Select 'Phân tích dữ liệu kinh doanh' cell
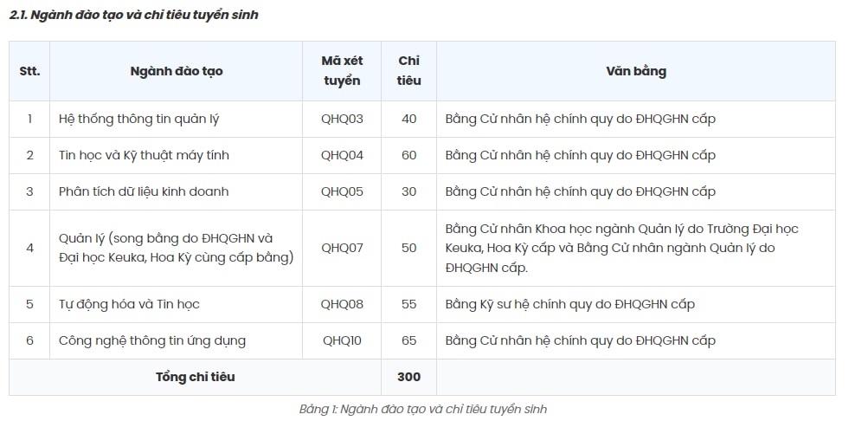Screen dimensions: 868x421 tap(176, 191)
